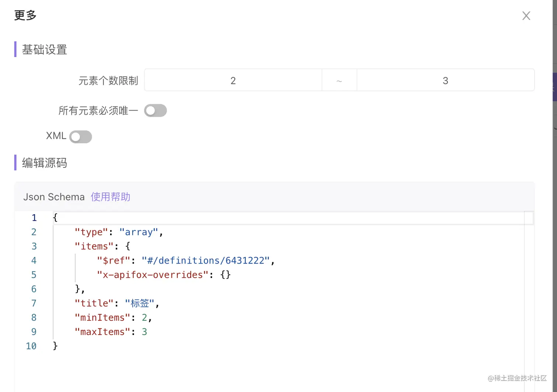Click the Json Schema label
Viewport: 557px width, 392px height.
point(54,197)
